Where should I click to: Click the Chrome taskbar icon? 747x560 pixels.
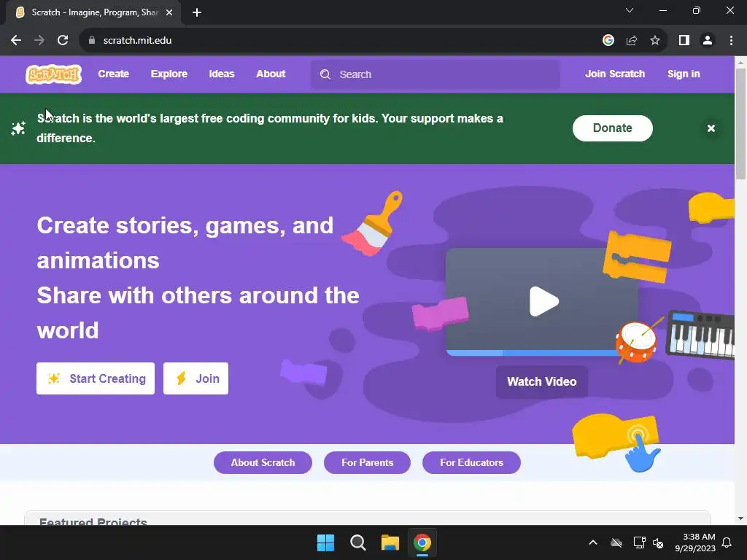pos(422,542)
